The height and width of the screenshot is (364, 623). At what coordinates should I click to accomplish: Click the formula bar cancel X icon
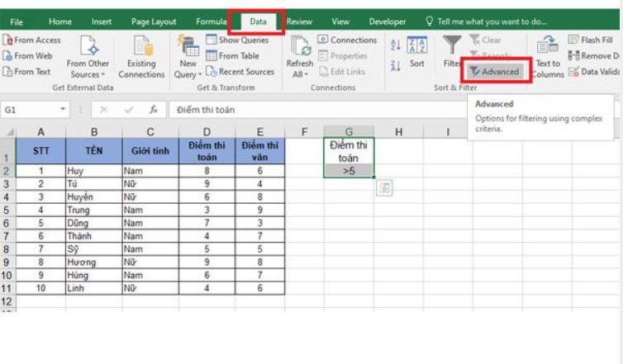[104, 110]
